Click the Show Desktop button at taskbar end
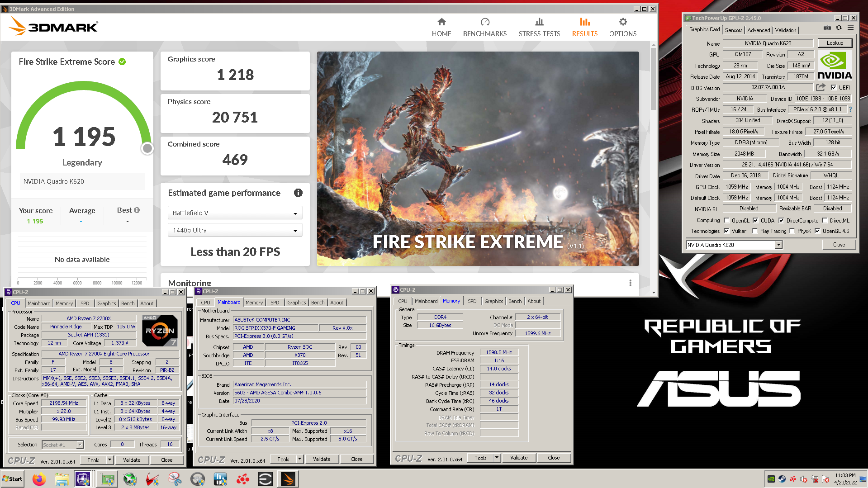Screen dimensions: 868x488 click(x=864, y=479)
